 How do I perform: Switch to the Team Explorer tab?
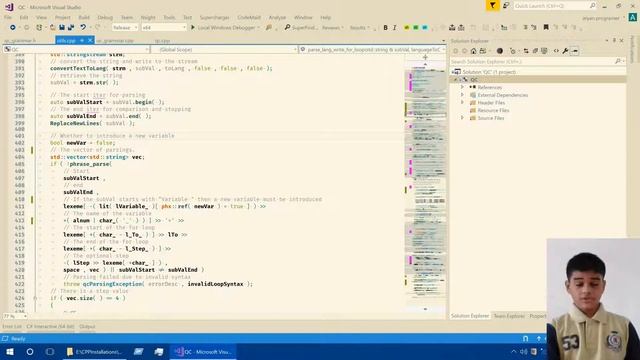click(509, 316)
